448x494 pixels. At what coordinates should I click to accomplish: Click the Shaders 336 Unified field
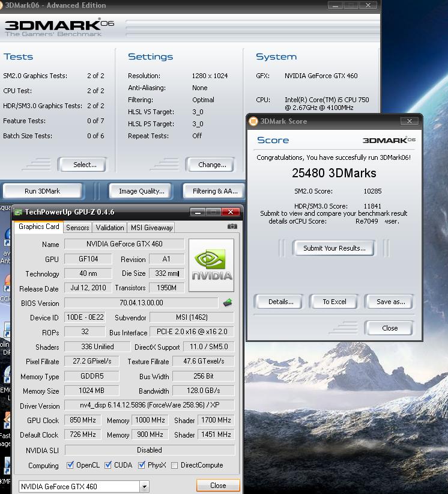pyautogui.click(x=97, y=347)
